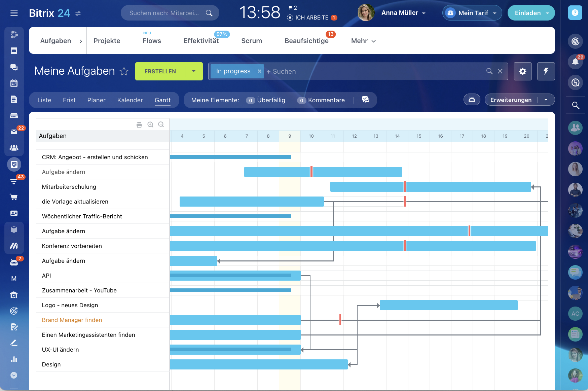Viewport: 588px width, 391px height.
Task: Expand the ERSTELLEN dropdown arrow
Action: [x=194, y=71]
